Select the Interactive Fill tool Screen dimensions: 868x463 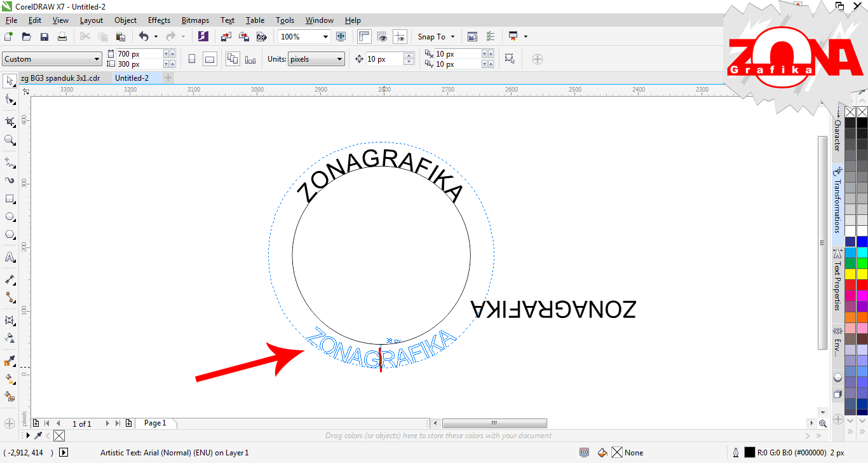[x=10, y=379]
